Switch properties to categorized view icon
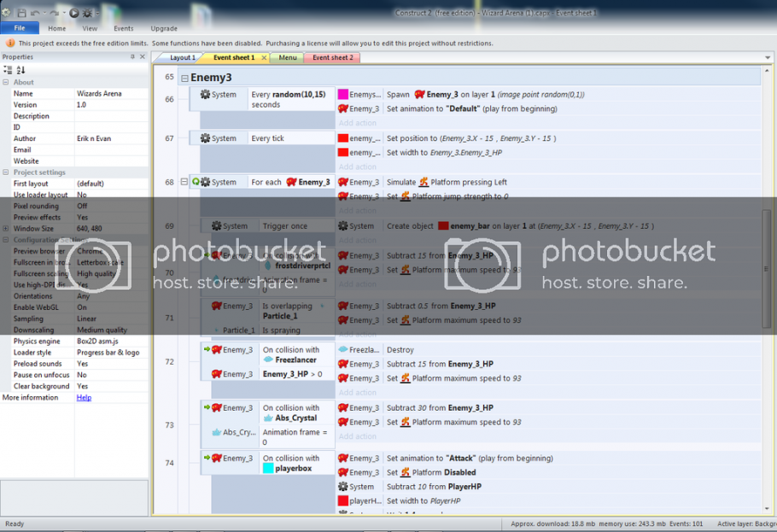The width and height of the screenshot is (777, 532). click(x=8, y=70)
